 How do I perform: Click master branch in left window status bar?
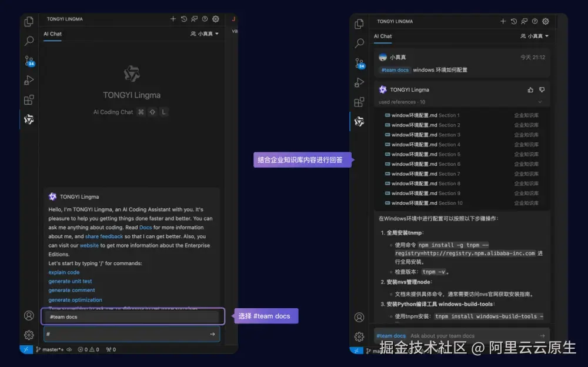[x=50, y=349]
